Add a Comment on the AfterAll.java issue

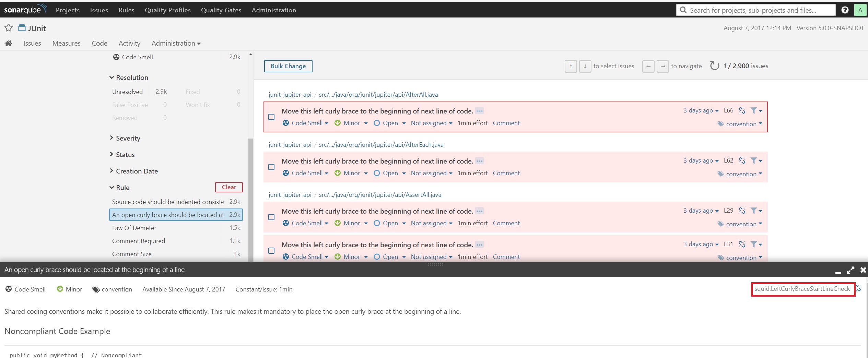[506, 123]
